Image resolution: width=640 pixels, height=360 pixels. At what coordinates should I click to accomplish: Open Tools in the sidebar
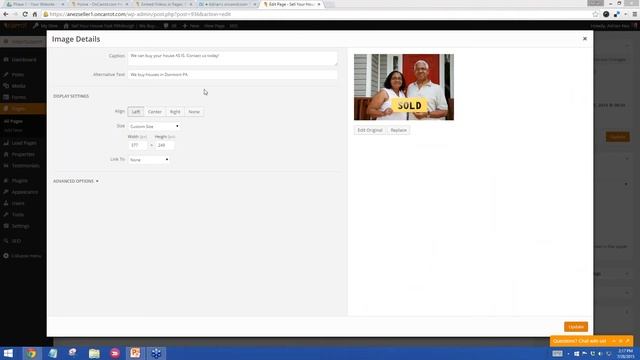pos(18,214)
